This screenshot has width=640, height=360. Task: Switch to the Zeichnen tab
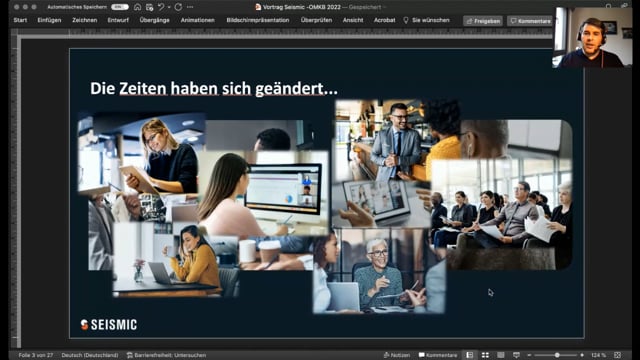pyautogui.click(x=84, y=20)
